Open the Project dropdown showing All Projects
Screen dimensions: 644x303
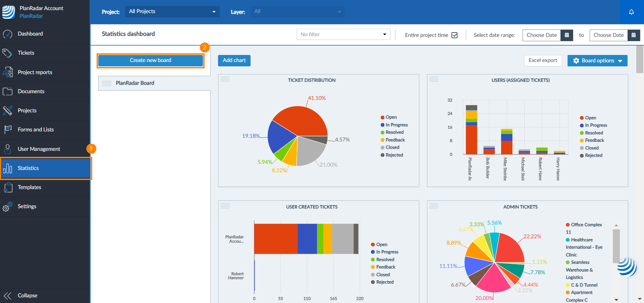coord(172,12)
